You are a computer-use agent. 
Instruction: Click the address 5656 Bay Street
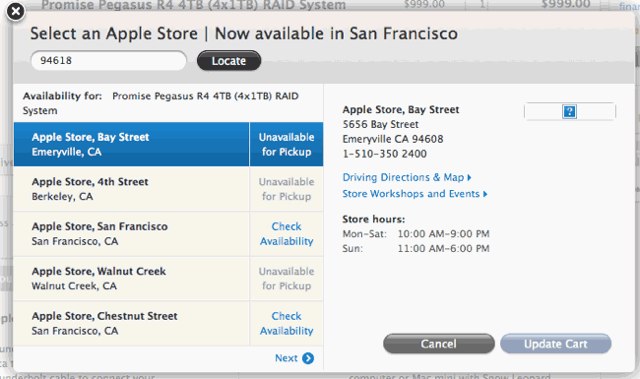(380, 124)
